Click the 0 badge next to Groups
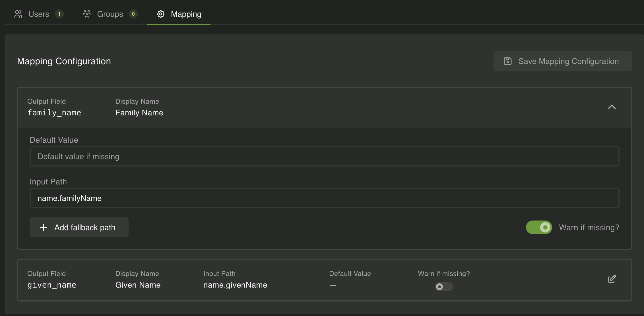Screen dimensions: 644x316 (x=134, y=14)
